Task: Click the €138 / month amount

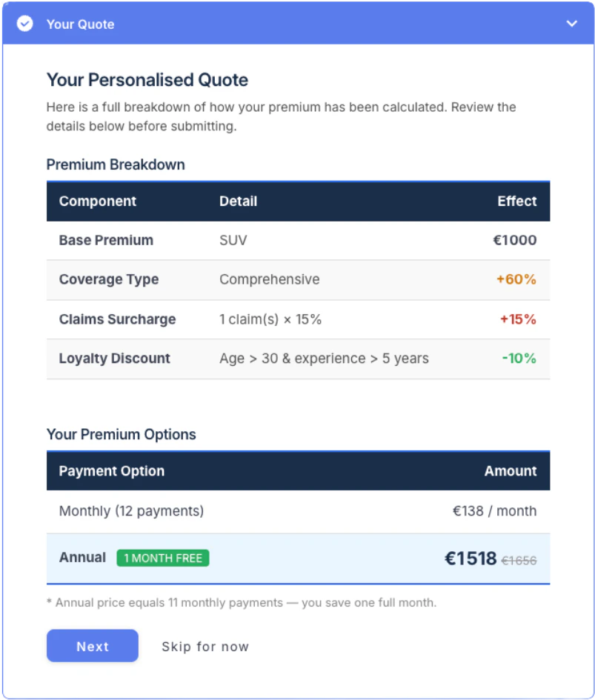Action: coord(494,510)
